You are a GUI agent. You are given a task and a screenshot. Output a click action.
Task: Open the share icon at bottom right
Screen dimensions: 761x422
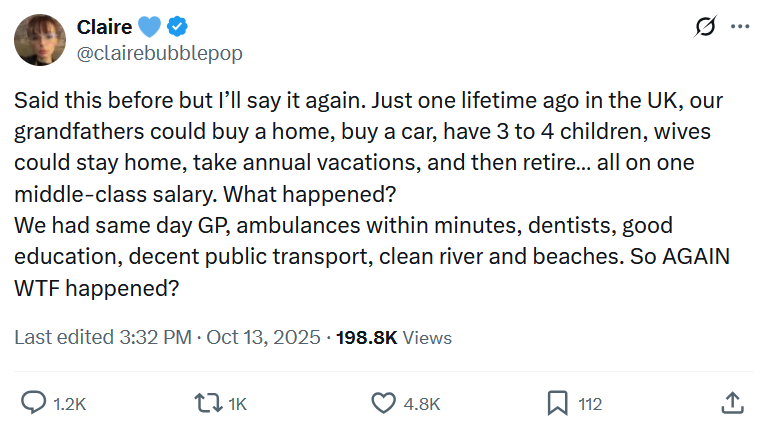tap(731, 403)
